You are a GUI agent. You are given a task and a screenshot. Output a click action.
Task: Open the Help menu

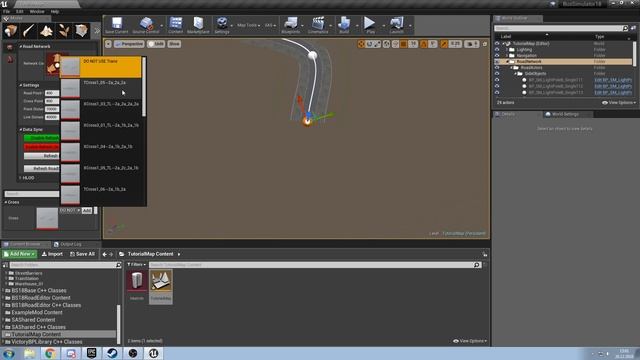(x=55, y=11)
